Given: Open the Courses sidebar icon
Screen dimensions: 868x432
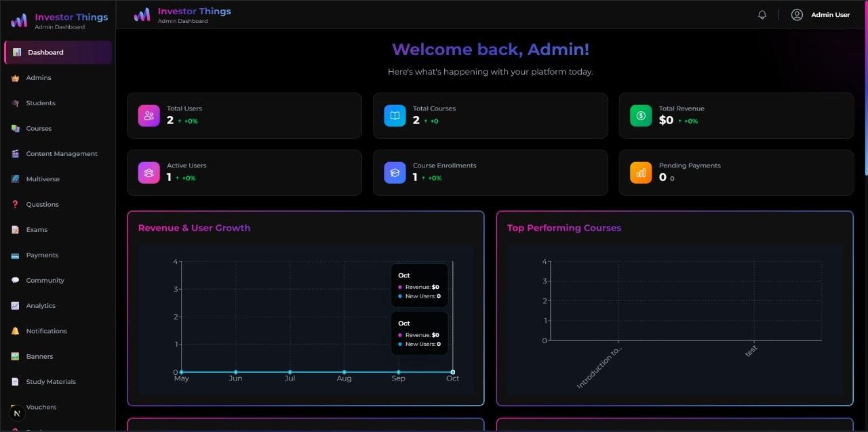Looking at the screenshot, I should click(16, 128).
